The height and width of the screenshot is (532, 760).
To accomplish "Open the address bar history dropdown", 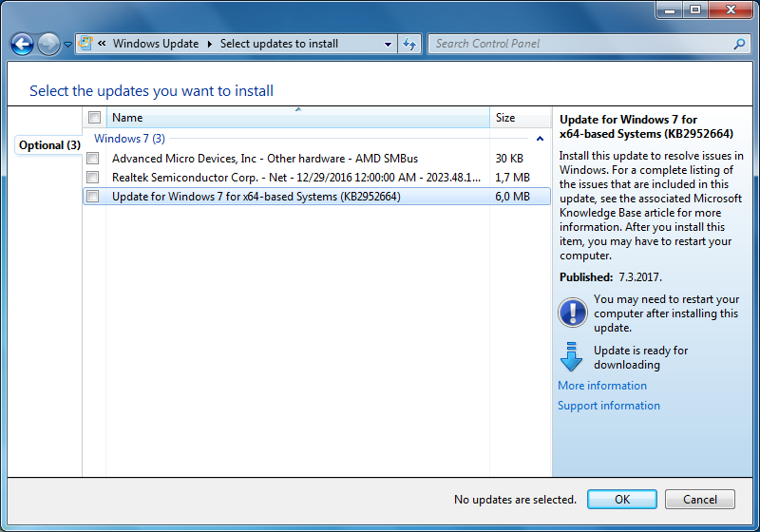I will 388,44.
